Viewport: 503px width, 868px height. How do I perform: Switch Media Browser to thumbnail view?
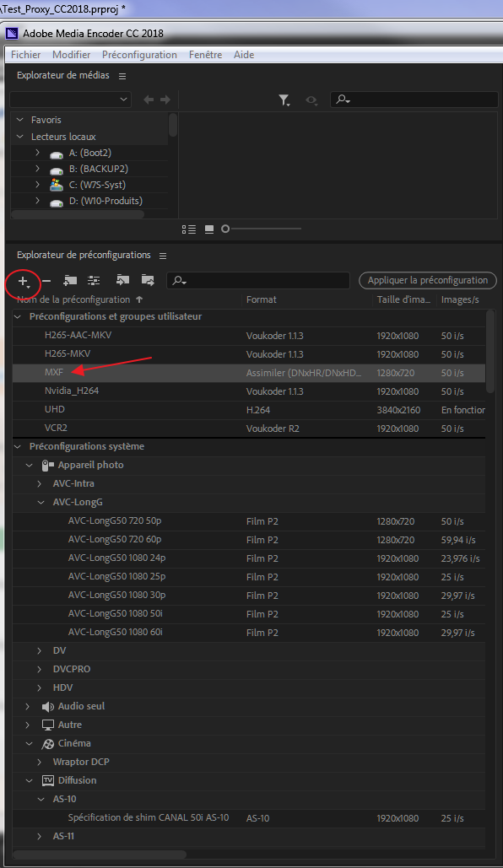[x=208, y=229]
